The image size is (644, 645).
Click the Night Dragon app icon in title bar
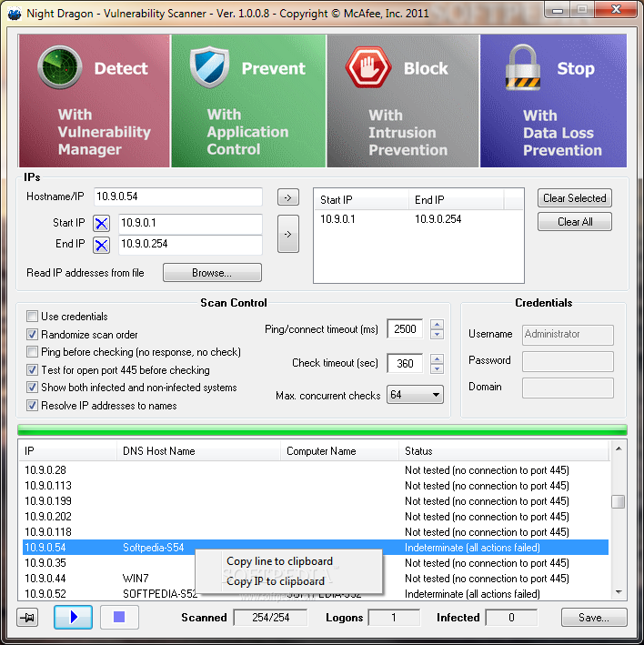[x=15, y=14]
